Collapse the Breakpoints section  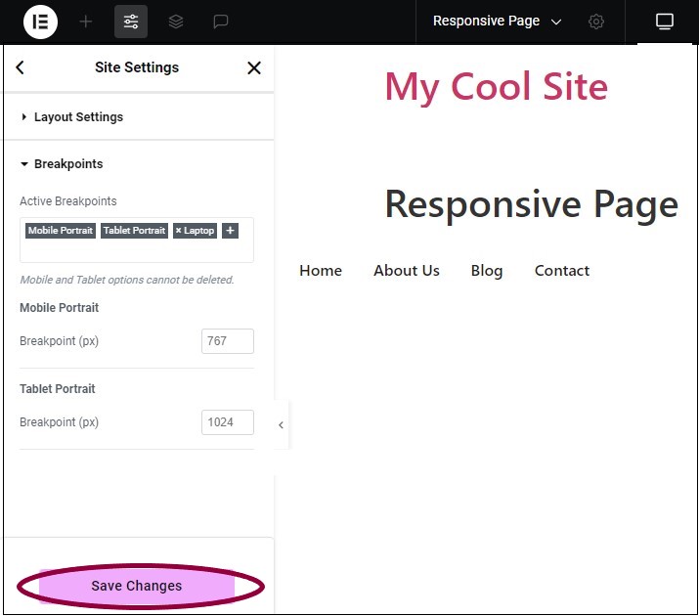(67, 164)
